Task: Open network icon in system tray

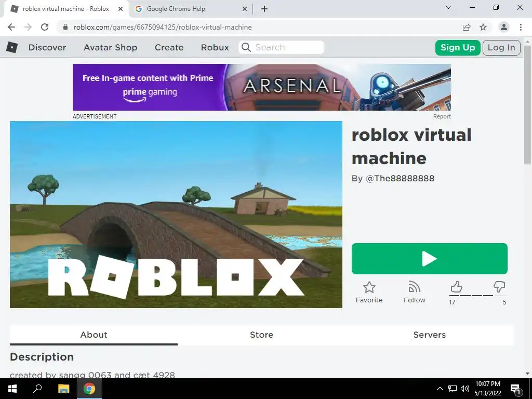Action: point(453,389)
